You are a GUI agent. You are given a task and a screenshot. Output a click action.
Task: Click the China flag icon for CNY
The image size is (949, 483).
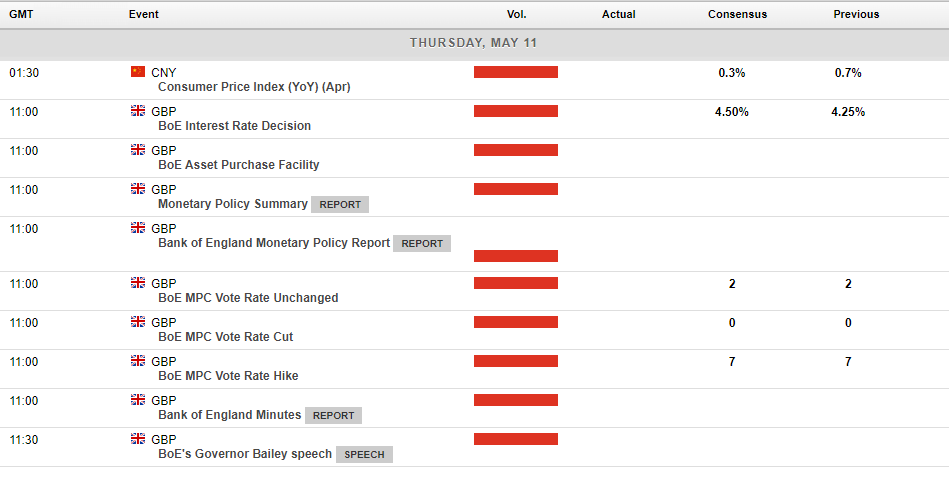(138, 72)
